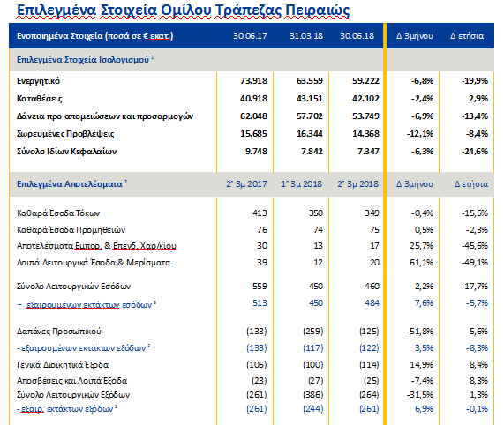Click the row label 'Σύνολο Ιδίων Κεφαλαίων'
The image size is (504, 425).
tap(66, 152)
